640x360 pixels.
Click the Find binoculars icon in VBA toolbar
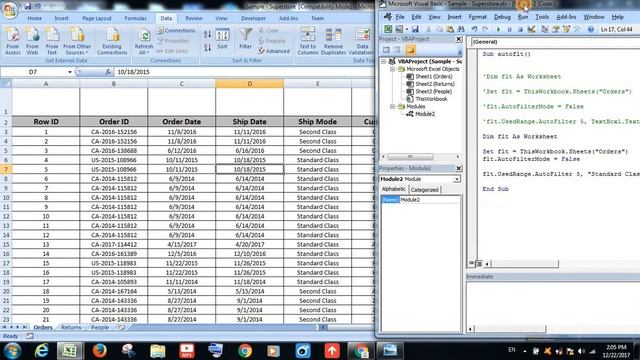tap(461, 29)
